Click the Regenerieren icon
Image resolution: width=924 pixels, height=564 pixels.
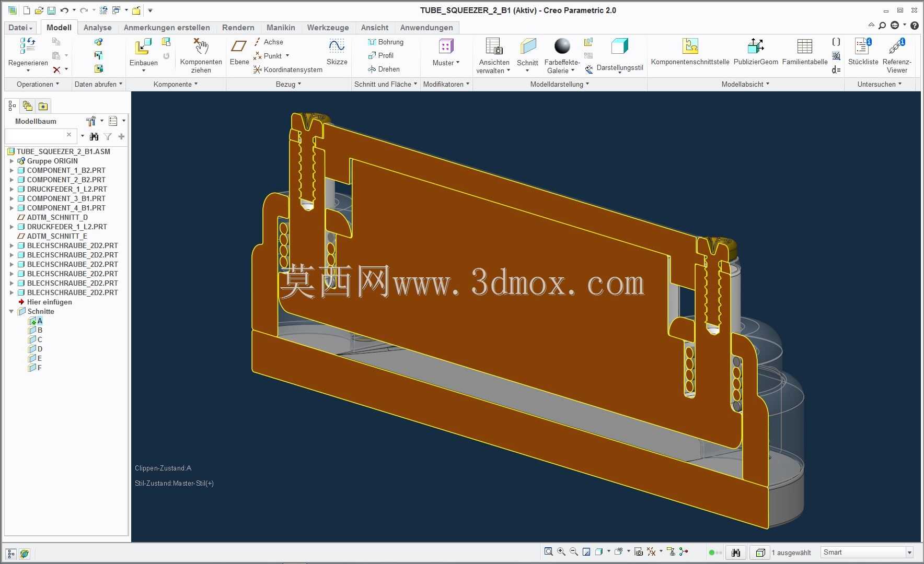(x=28, y=46)
